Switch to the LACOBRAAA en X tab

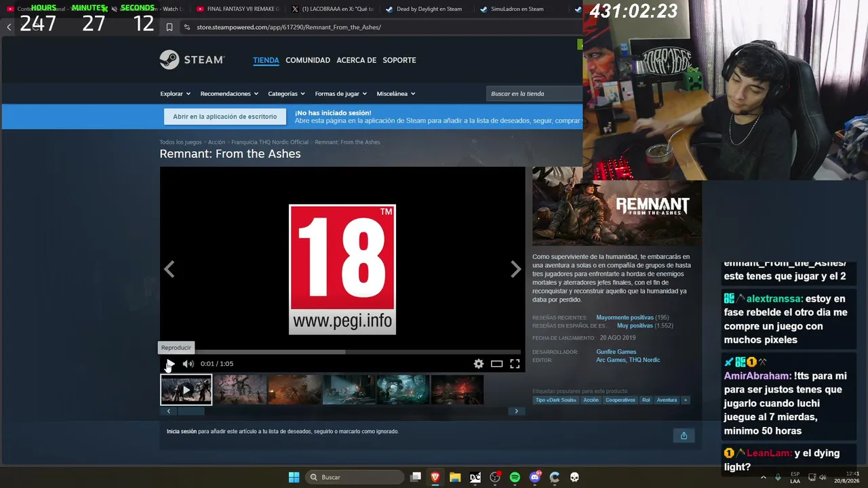click(x=332, y=9)
